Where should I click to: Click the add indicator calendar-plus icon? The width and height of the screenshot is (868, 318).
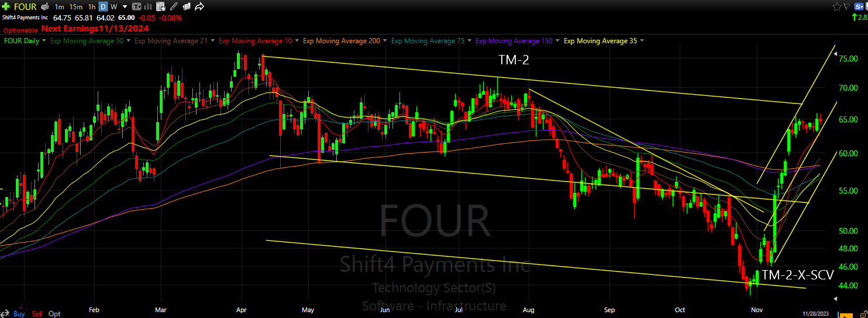161,6
